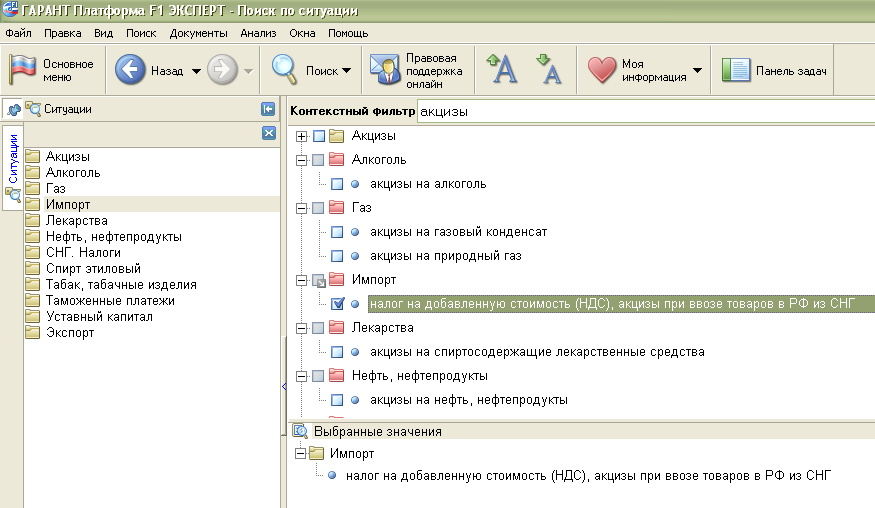Open the Поиск menu in menu bar
This screenshot has height=508, width=875.
(141, 33)
